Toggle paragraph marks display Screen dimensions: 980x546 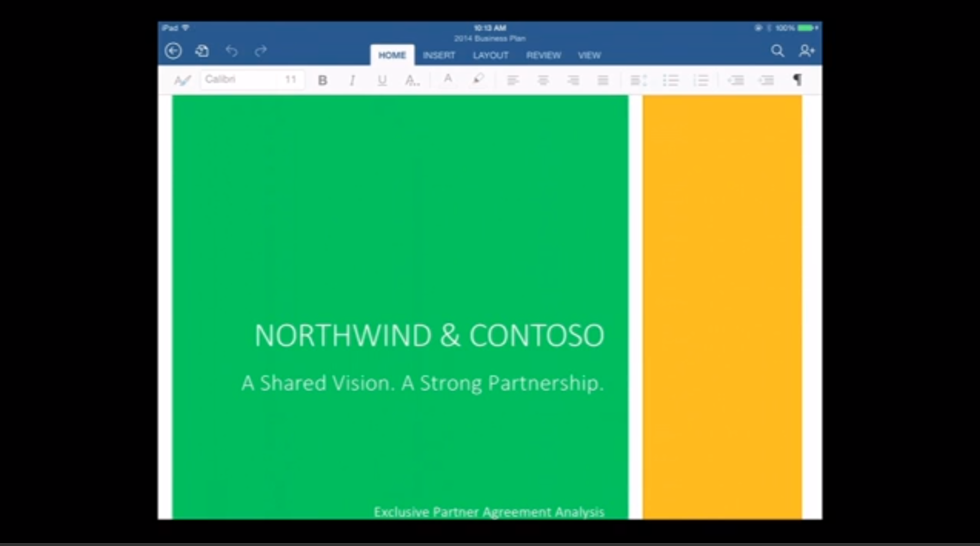pyautogui.click(x=798, y=80)
